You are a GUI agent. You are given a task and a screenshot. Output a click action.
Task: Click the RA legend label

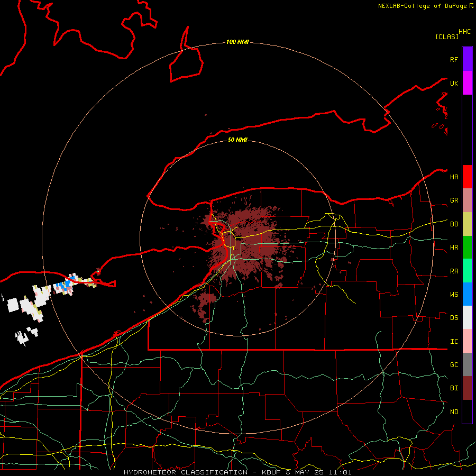454,271
